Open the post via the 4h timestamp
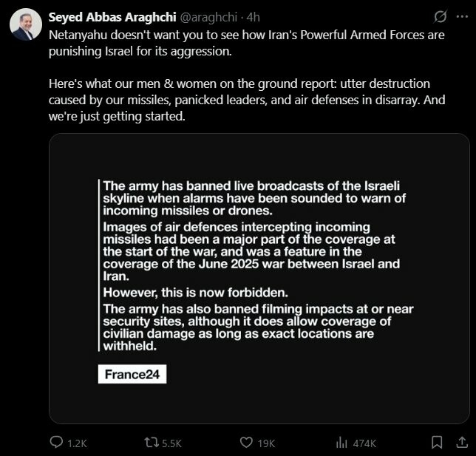Image resolution: width=476 pixels, height=456 pixels. coord(254,16)
